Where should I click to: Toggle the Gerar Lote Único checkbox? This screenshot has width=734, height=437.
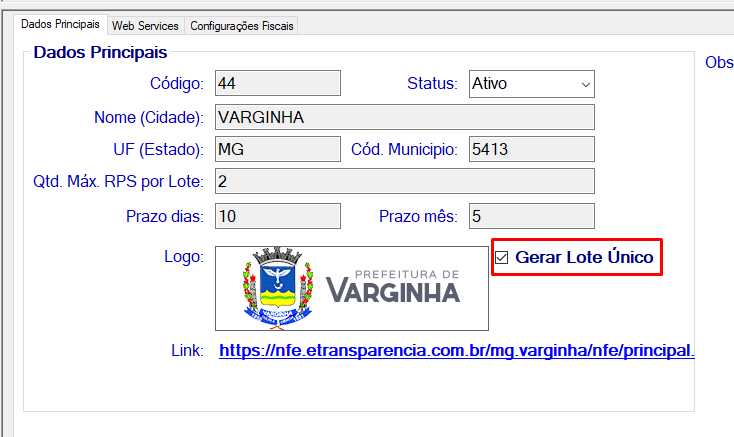point(501,257)
